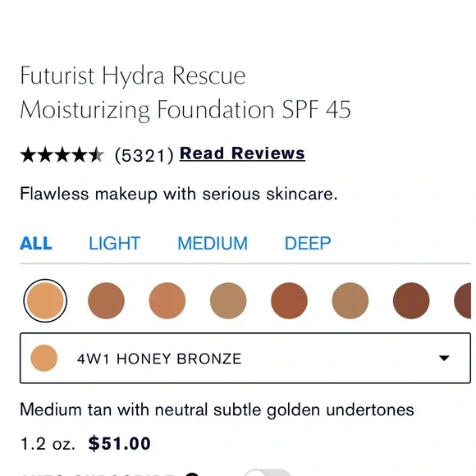The height and width of the screenshot is (476, 476).
Task: Open the 4W1 Honey Bronze shade dropdown
Action: 245,358
